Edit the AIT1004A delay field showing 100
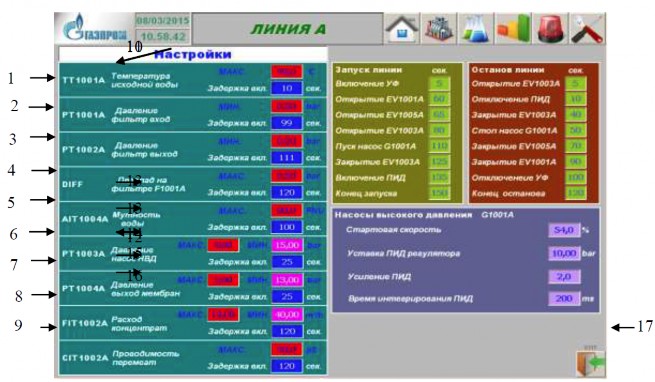This screenshot has height=382, width=655. pos(286,227)
